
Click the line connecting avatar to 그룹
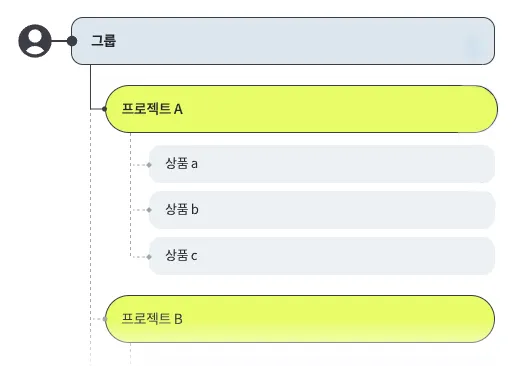tap(59, 41)
